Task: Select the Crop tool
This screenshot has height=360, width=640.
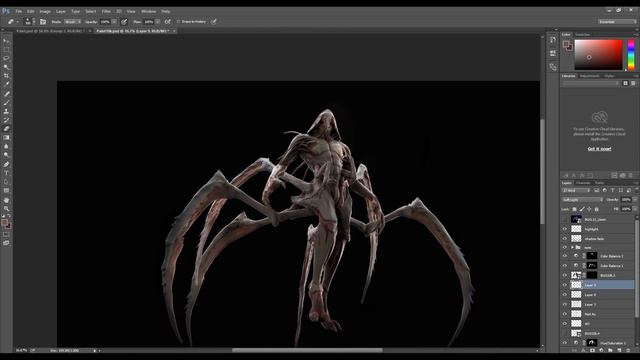Action: click(6, 76)
